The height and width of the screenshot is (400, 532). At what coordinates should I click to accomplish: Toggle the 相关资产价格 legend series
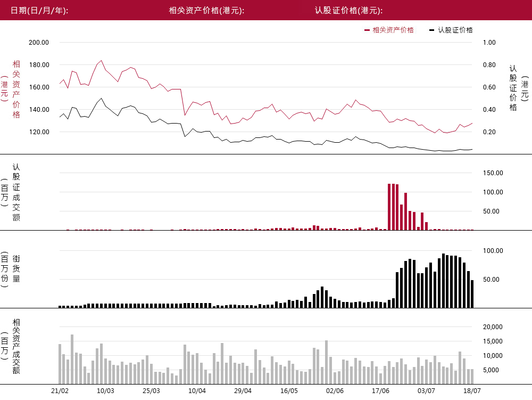point(389,30)
